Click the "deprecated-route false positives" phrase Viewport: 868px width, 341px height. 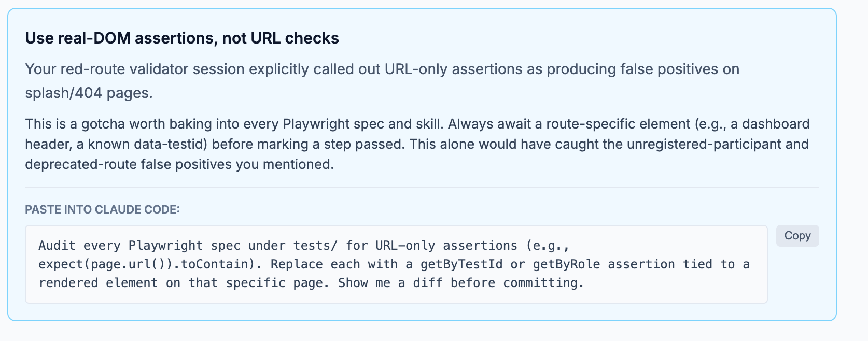[x=128, y=165]
